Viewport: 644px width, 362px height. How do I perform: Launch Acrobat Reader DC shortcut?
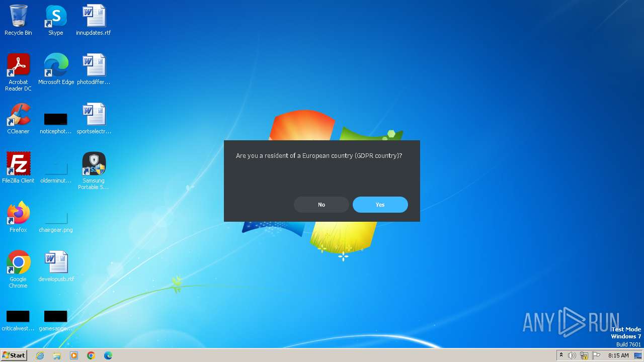(x=18, y=72)
